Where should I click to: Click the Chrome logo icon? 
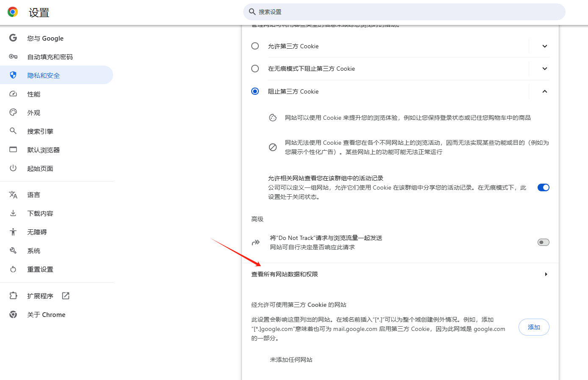[x=13, y=12]
